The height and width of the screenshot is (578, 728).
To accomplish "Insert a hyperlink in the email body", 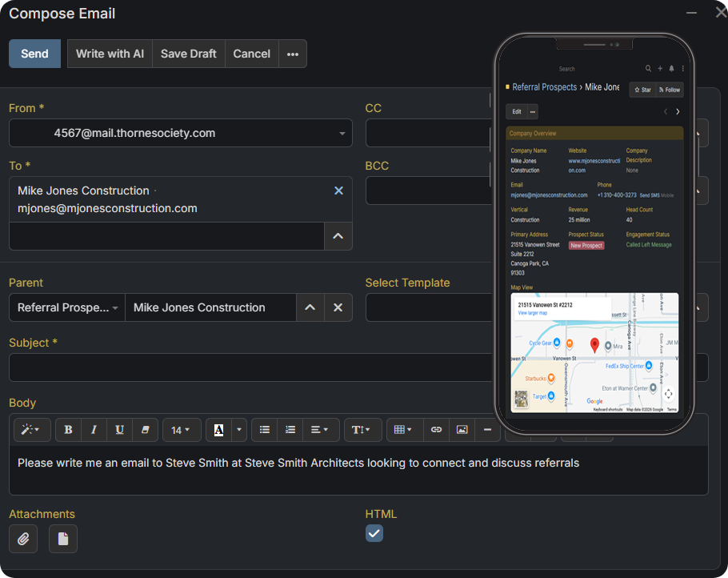I will [x=436, y=430].
